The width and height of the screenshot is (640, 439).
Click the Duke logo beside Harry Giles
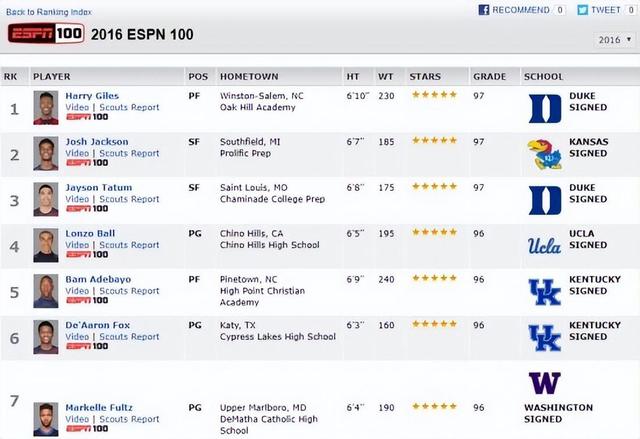coord(545,108)
